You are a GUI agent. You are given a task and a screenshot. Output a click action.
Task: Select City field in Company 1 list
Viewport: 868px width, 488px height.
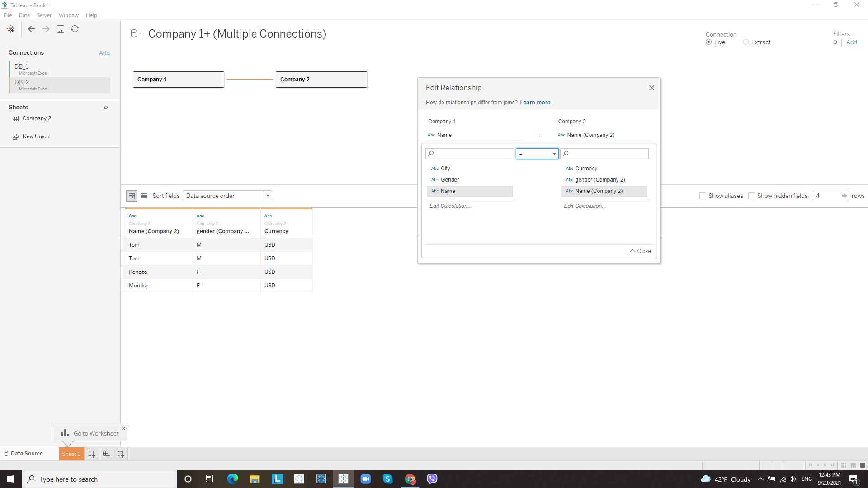point(470,169)
